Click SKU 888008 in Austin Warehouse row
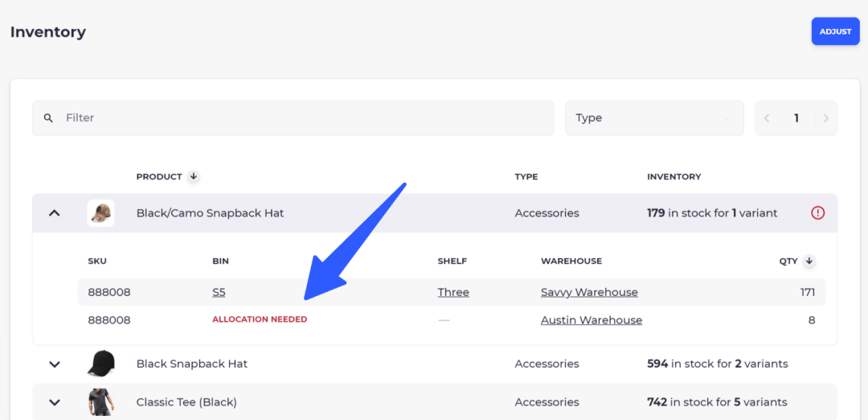The image size is (868, 420). point(109,320)
